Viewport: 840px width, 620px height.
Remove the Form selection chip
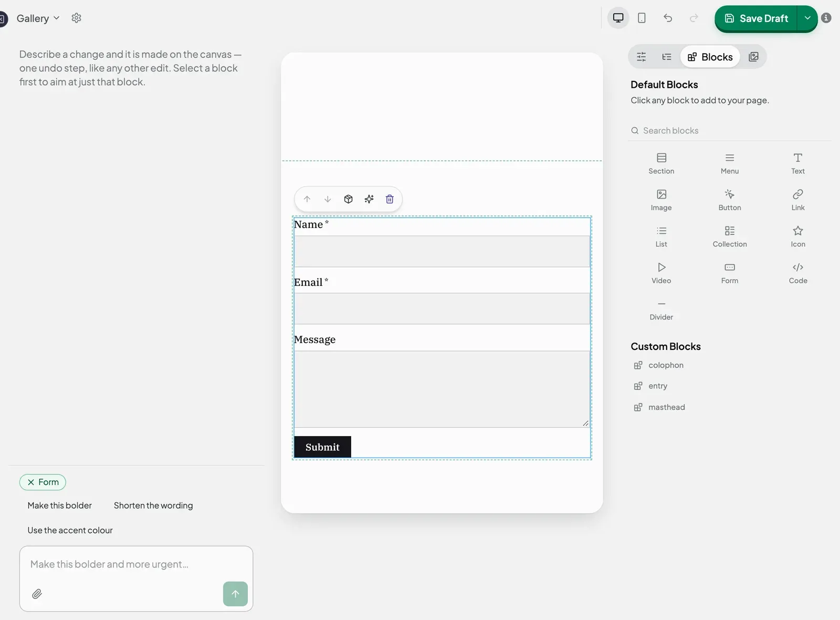pos(31,482)
